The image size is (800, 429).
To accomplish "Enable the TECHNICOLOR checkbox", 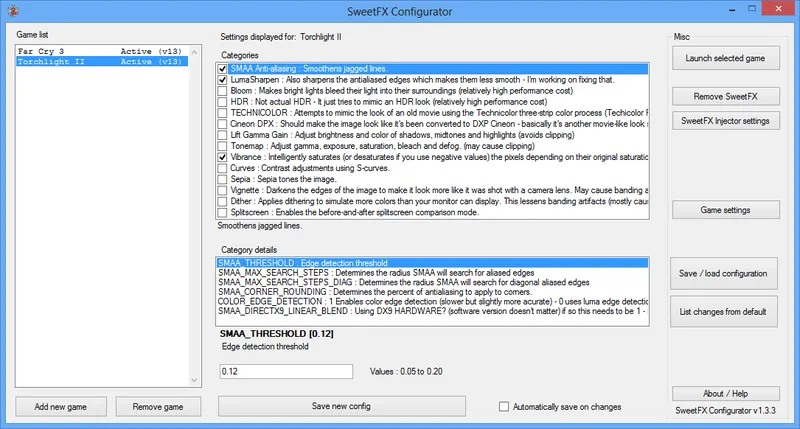I will (222, 113).
